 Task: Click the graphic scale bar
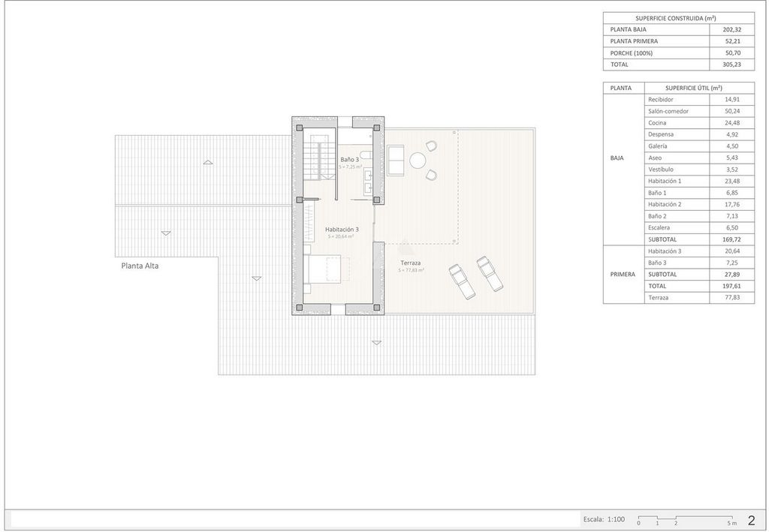pyautogui.click(x=685, y=520)
